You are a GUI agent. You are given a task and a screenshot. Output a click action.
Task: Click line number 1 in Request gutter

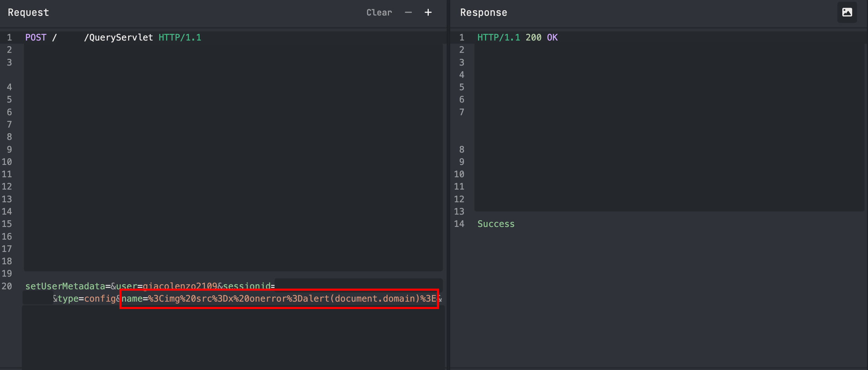(x=10, y=37)
